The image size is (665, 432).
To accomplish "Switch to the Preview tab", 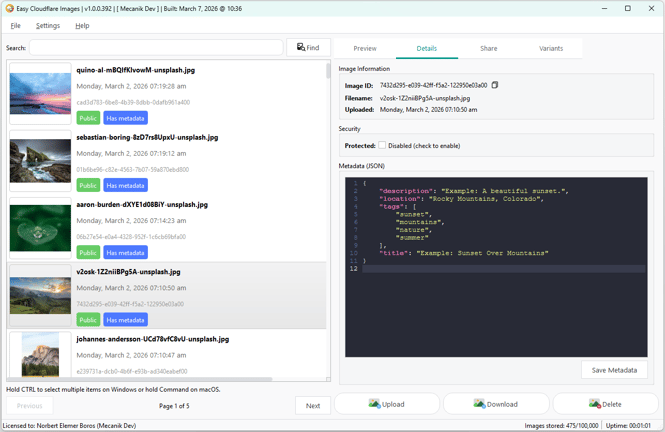I will tap(365, 48).
